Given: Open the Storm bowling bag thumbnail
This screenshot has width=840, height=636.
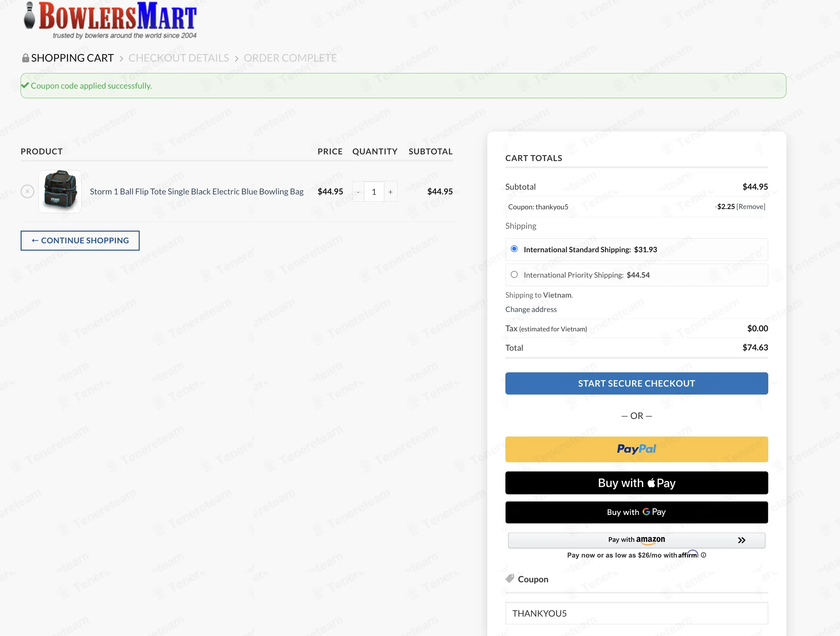Looking at the screenshot, I should point(60,192).
